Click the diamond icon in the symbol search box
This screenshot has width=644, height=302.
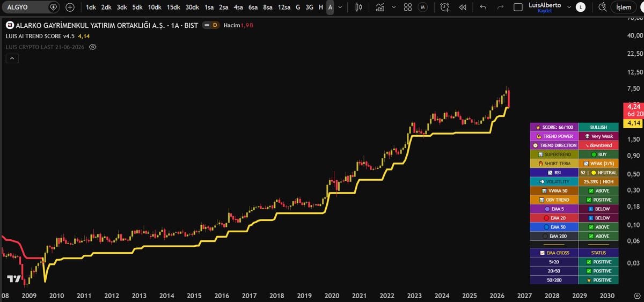coord(53,7)
